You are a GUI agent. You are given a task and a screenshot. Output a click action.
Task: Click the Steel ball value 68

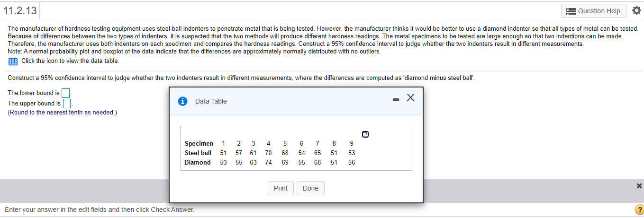[x=285, y=153]
